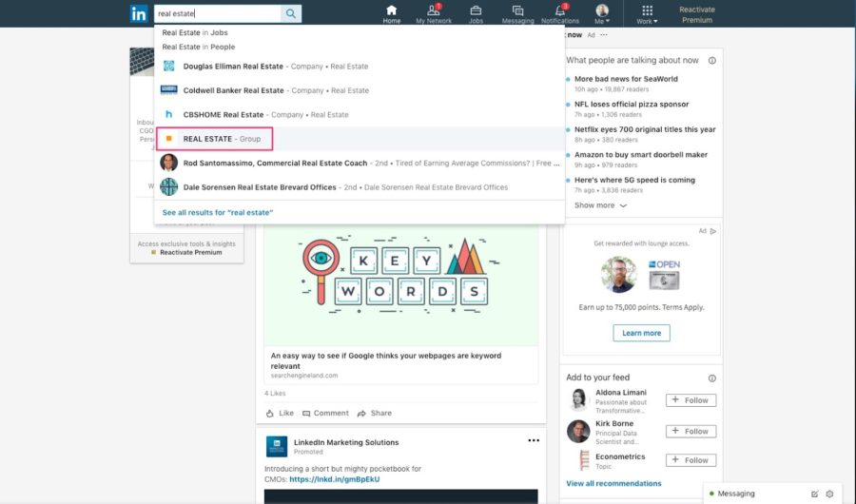Screen dimensions: 856x504
Task: Open NFL loses official pizza sponsor
Action: (632, 104)
